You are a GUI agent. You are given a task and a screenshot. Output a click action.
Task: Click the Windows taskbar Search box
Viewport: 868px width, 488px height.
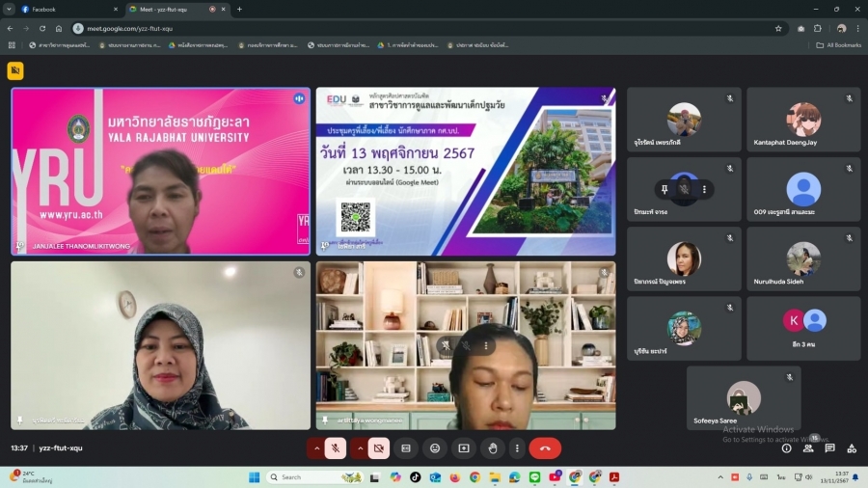[x=313, y=477]
